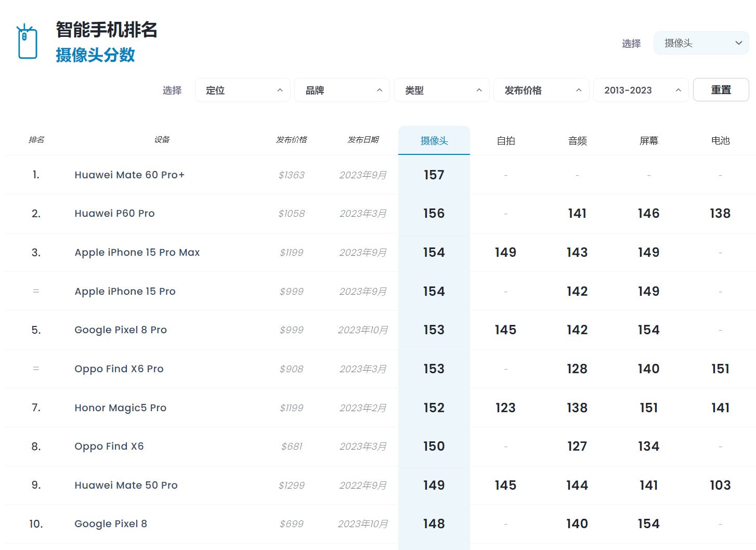Viewport: 756px width, 550px height.
Task: Click price $1363 in Mate 60 Pro+ row
Action: tap(292, 175)
